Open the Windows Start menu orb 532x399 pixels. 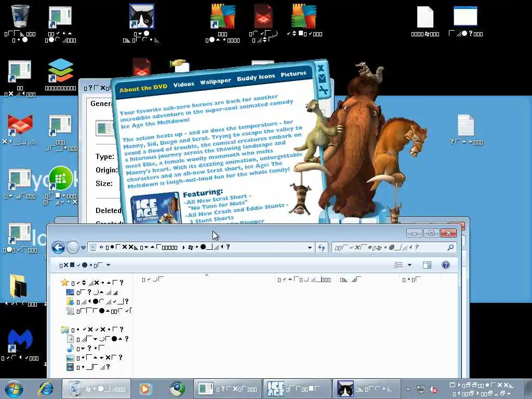tap(14, 389)
